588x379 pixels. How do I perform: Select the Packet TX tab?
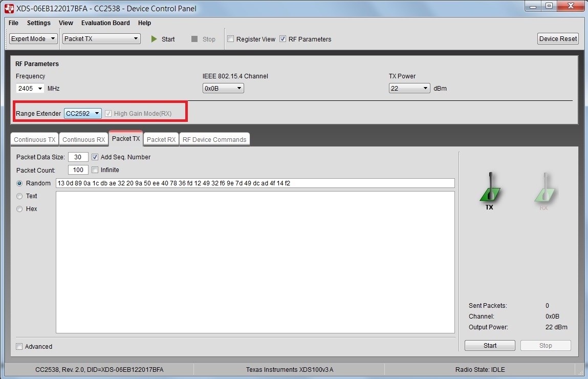(126, 138)
